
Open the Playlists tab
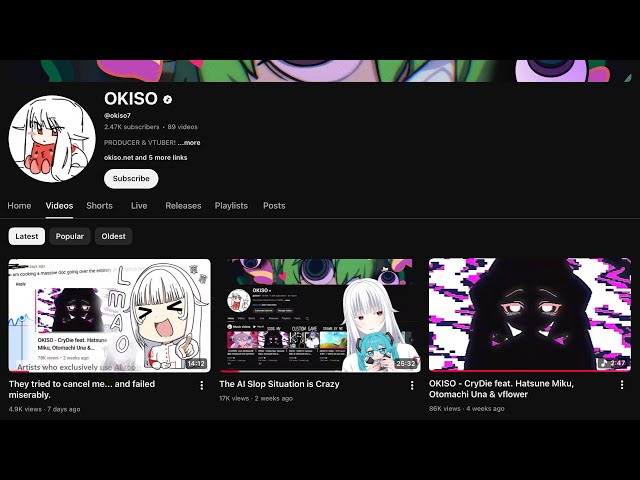(231, 206)
